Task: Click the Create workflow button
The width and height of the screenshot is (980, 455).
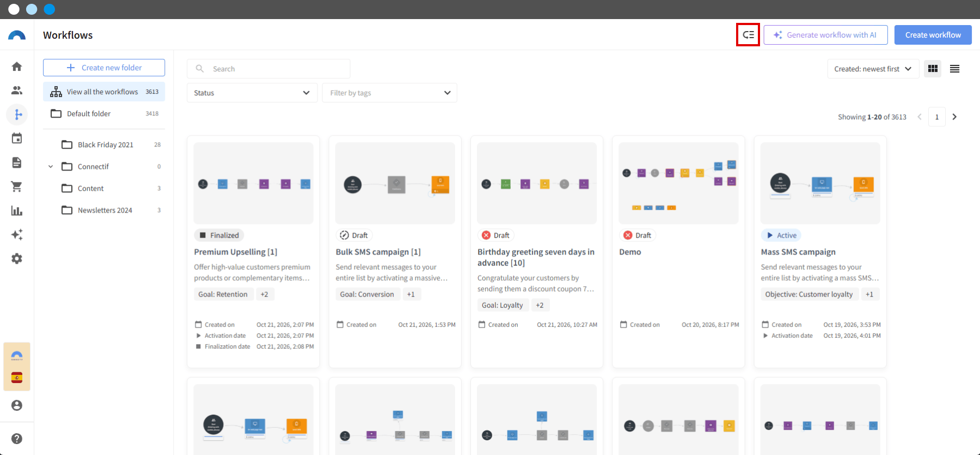Action: point(933,35)
